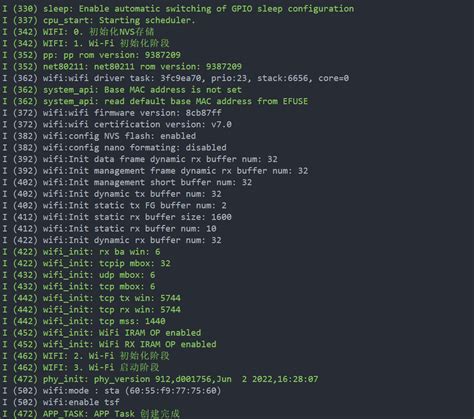This screenshot has width=474, height=419.
Task: Click the 'nano formating: disabled' line
Action: [x=115, y=148]
